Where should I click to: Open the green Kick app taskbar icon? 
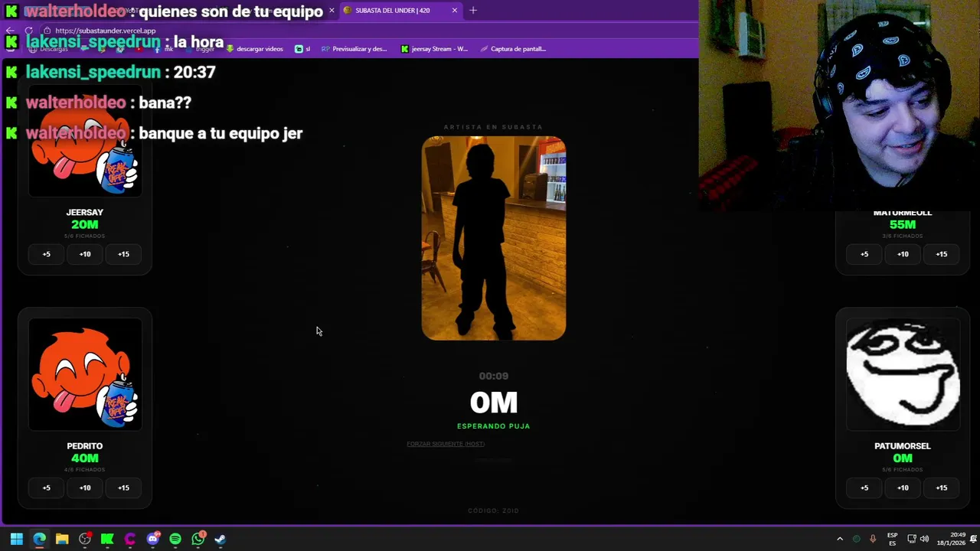coord(107,539)
